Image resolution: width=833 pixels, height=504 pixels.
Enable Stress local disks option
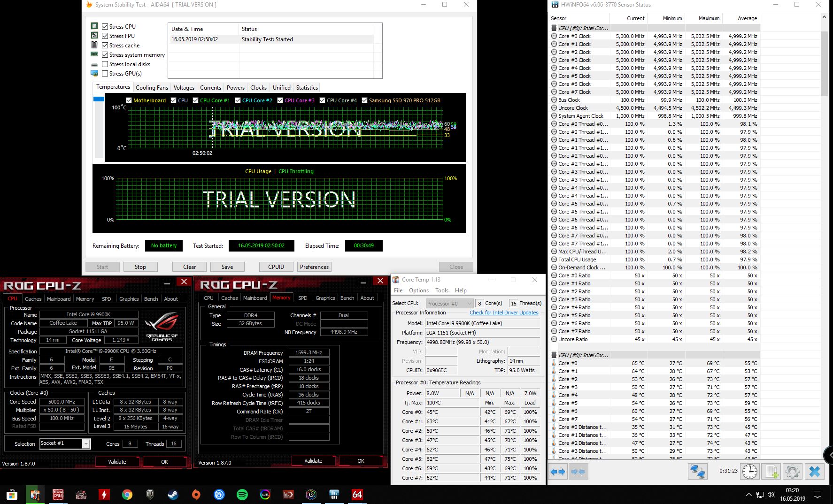pos(105,64)
